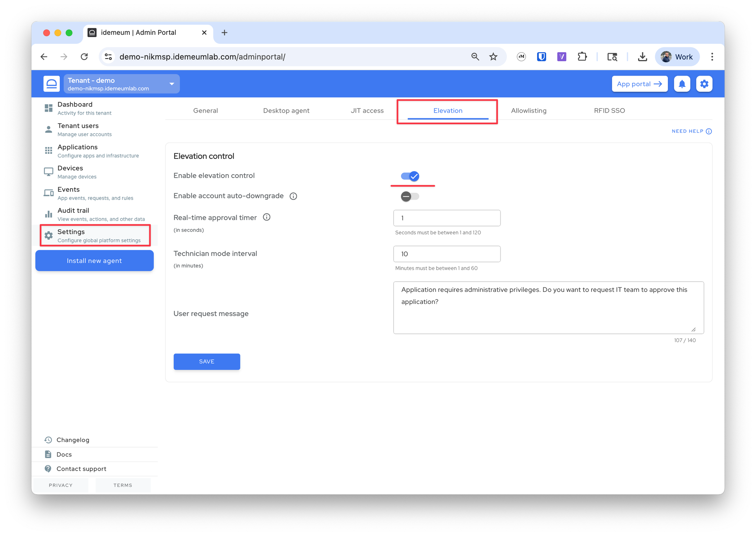This screenshot has width=756, height=536.
Task: Click the Changelog history icon
Action: point(48,440)
